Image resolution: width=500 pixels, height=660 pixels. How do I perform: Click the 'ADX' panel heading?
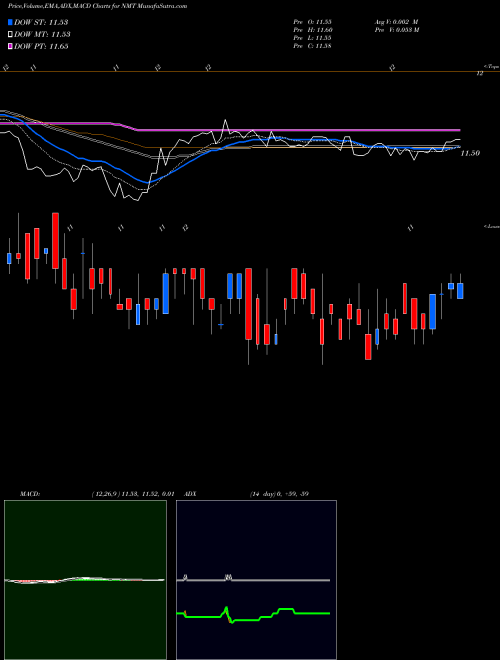pyautogui.click(x=190, y=494)
